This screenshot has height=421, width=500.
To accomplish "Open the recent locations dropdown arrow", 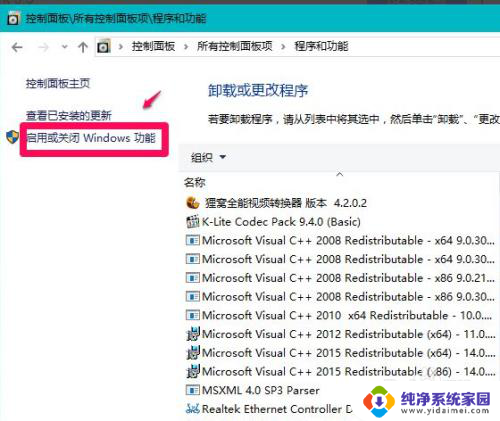I will [x=65, y=47].
